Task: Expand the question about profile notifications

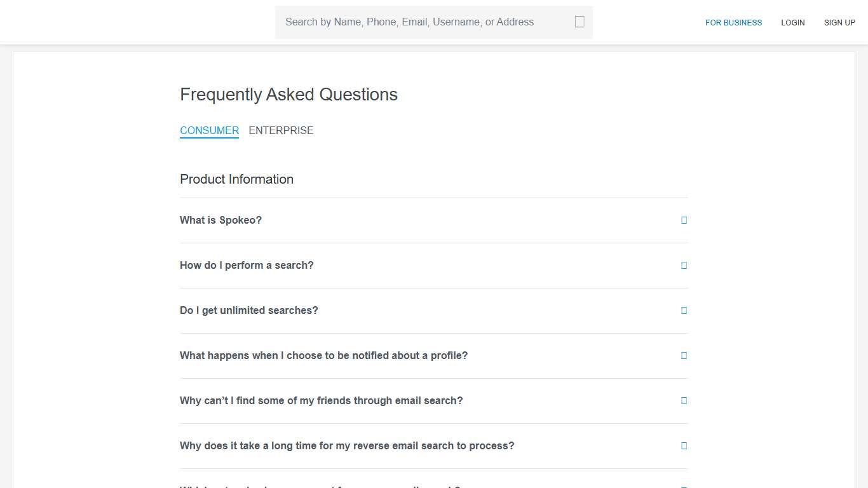Action: pyautogui.click(x=323, y=355)
